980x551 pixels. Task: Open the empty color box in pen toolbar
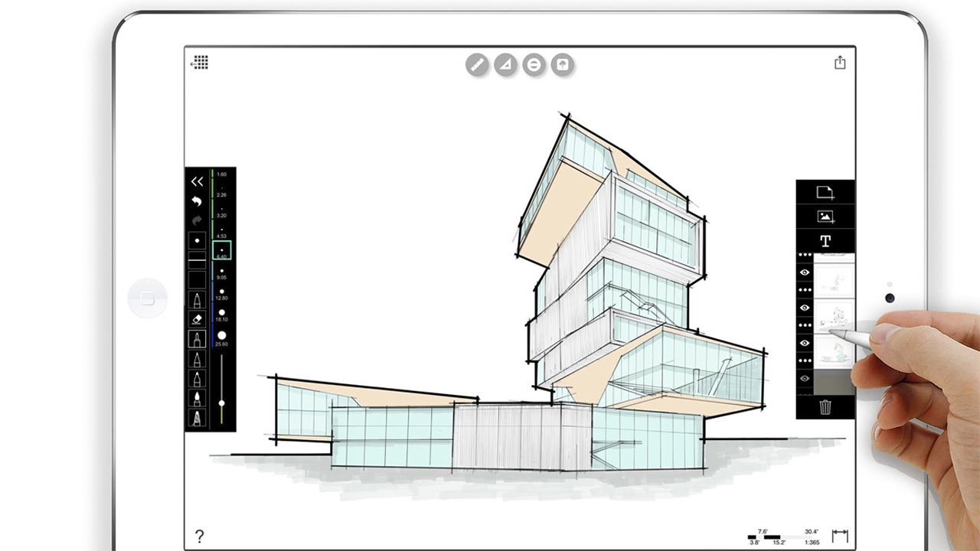197,279
